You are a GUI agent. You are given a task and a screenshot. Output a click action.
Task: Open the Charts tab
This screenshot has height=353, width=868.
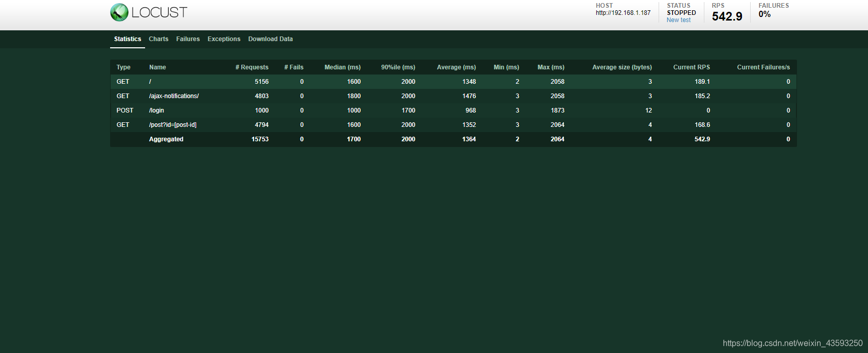(158, 39)
